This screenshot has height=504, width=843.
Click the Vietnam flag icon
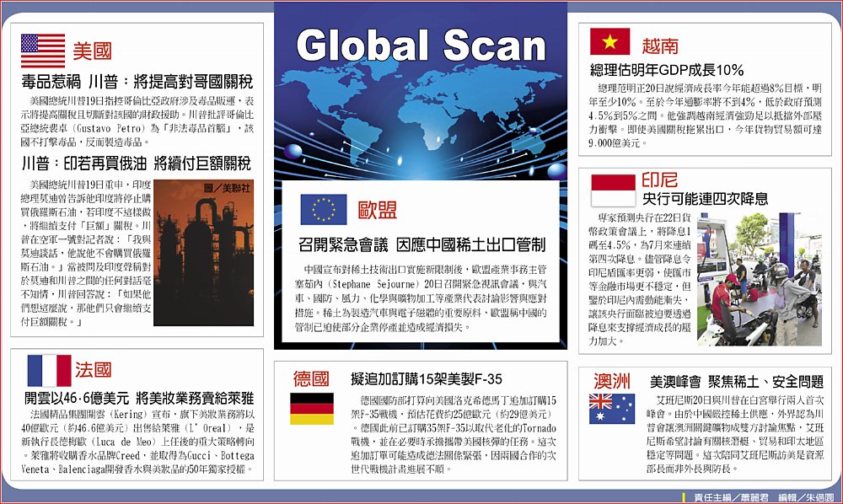(x=609, y=42)
